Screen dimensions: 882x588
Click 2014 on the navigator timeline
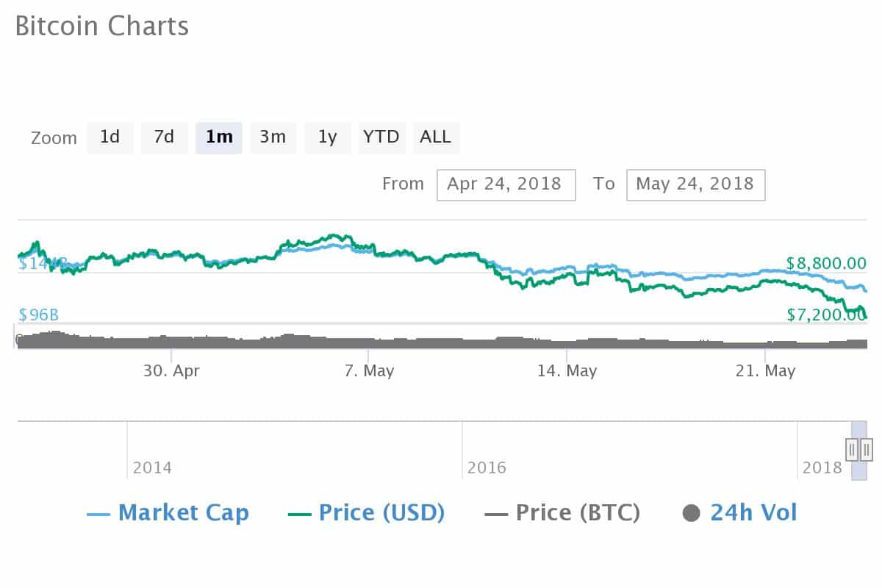152,467
